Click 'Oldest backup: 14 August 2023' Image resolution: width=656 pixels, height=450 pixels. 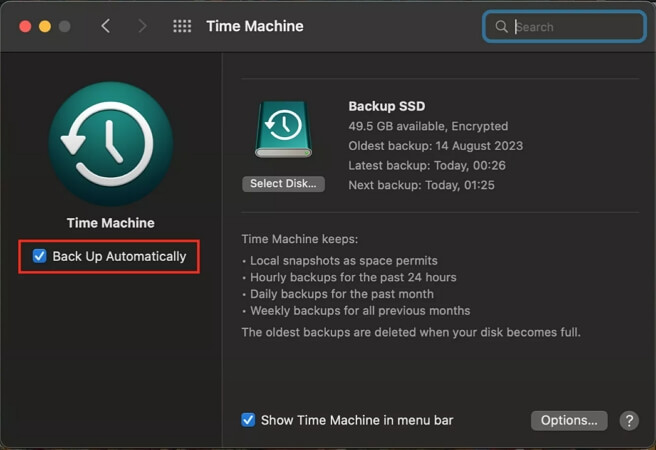(436, 146)
